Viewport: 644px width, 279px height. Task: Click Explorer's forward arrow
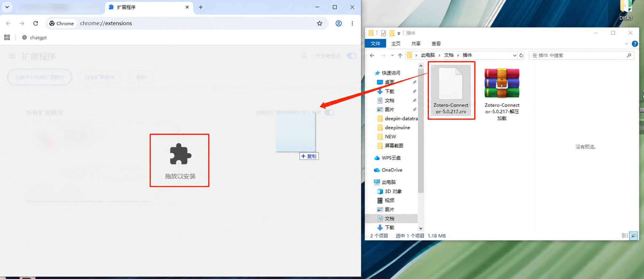[x=383, y=55]
